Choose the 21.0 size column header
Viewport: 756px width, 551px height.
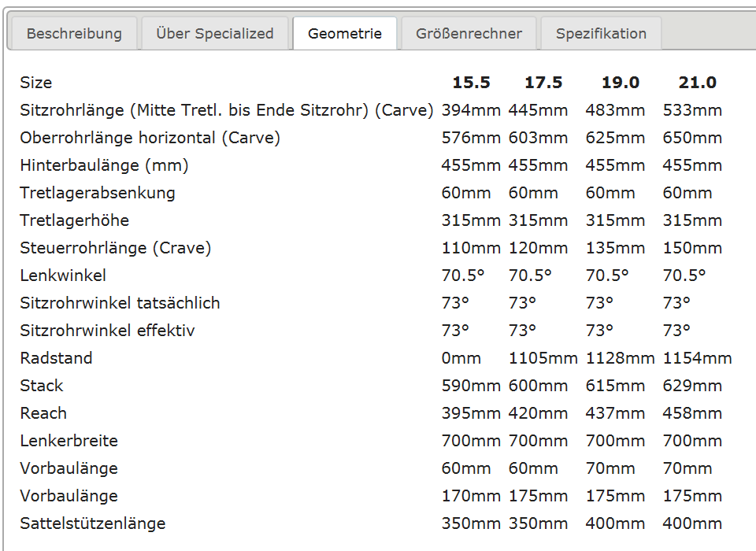coord(697,83)
